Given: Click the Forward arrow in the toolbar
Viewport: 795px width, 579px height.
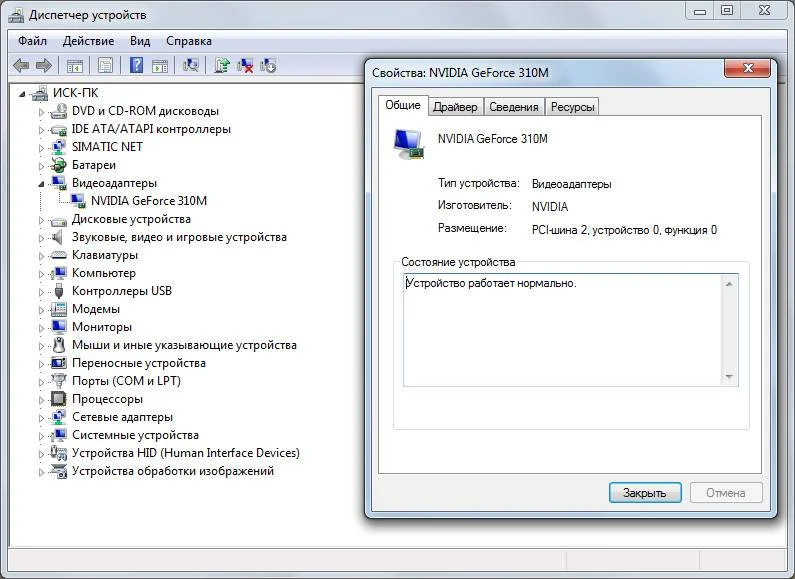Looking at the screenshot, I should pyautogui.click(x=44, y=65).
